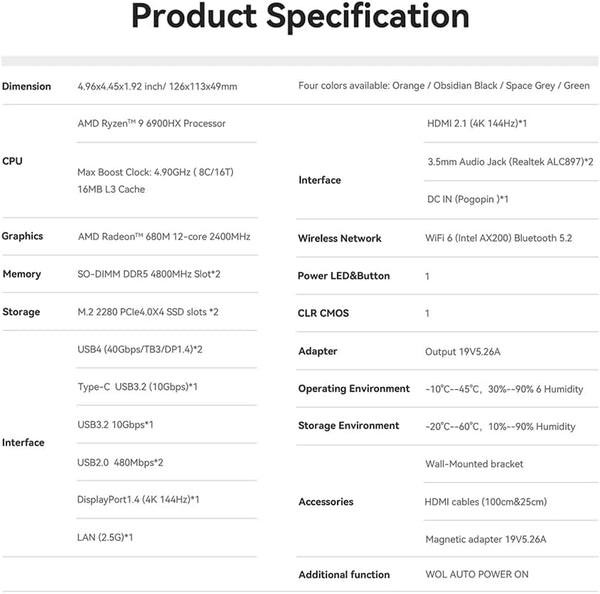Screen dimensions: 600x594
Task: Select USB4 40Gbps interface entry
Action: pyautogui.click(x=140, y=349)
